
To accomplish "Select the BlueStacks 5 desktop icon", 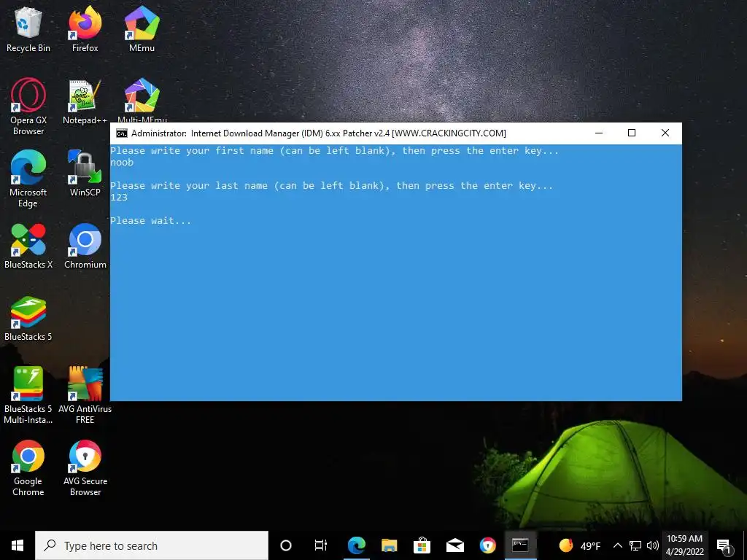I will pyautogui.click(x=28, y=319).
